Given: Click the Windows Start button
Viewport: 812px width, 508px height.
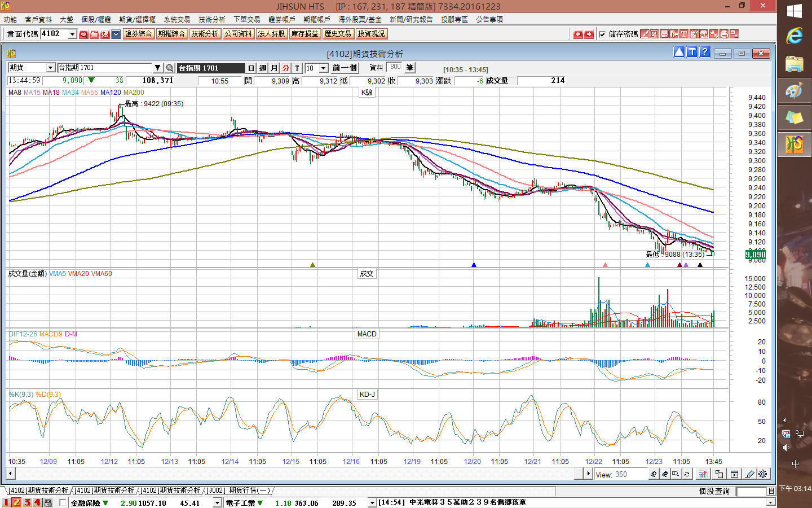Looking at the screenshot, I should pyautogui.click(x=794, y=11).
